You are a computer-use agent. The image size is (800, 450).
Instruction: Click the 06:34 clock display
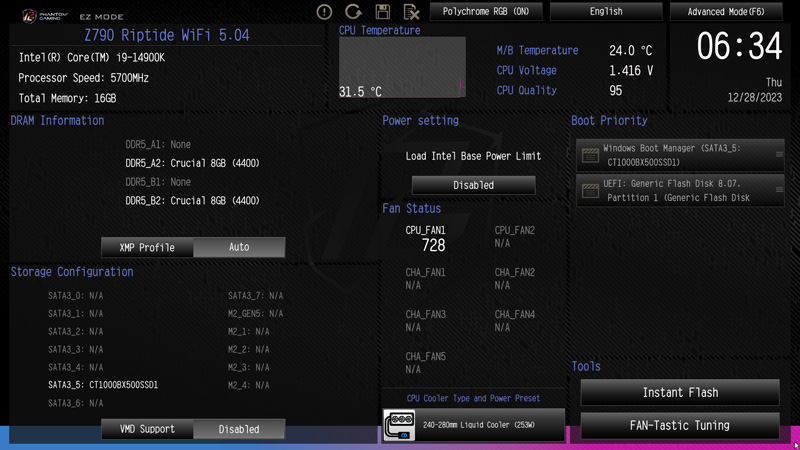(x=739, y=46)
